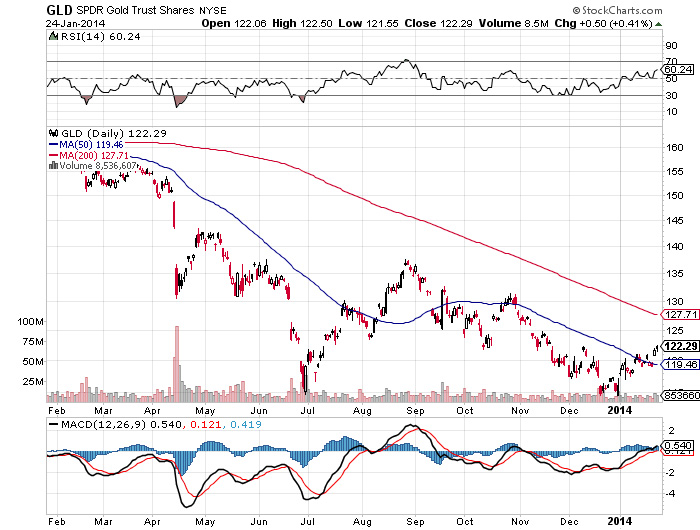
Task: Select the Open 122.06 value
Action: pyautogui.click(x=233, y=23)
